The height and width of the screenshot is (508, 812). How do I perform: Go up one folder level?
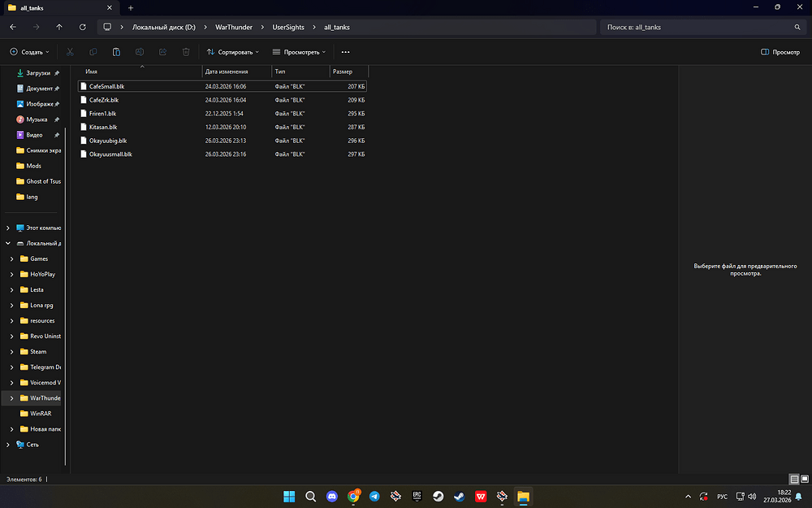[59, 27]
